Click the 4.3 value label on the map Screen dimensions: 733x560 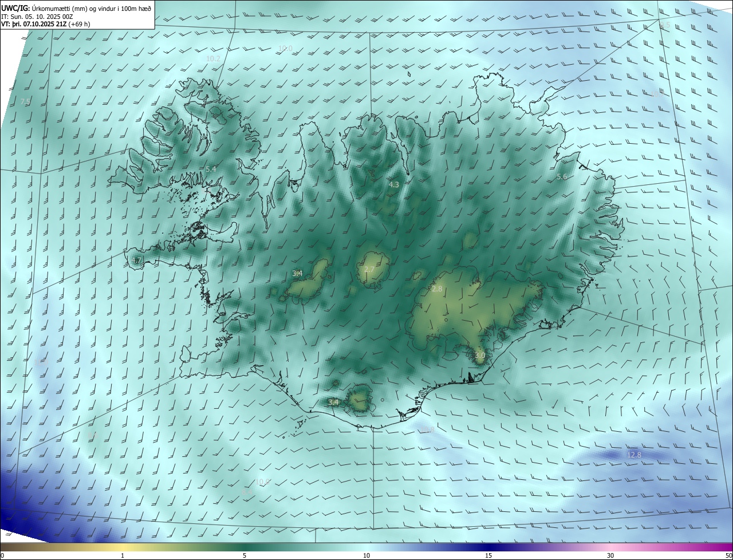[x=393, y=185]
